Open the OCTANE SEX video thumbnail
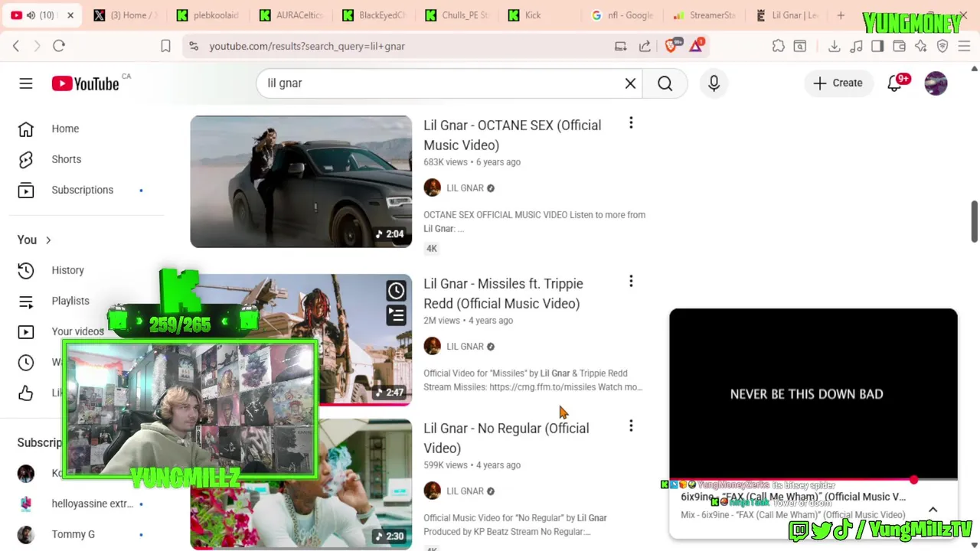The image size is (980, 551). coord(301,181)
